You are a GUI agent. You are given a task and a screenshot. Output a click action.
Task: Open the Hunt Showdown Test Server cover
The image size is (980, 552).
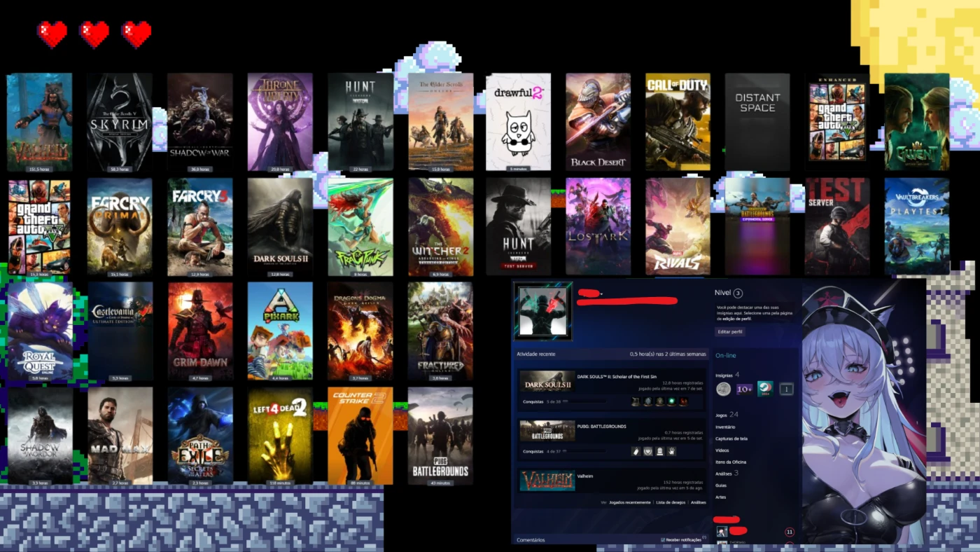click(x=518, y=226)
